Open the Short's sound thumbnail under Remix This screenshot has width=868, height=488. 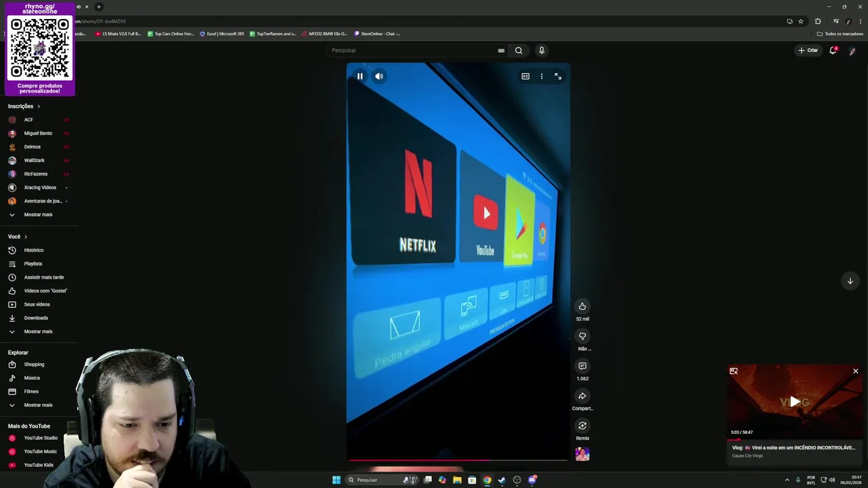[x=582, y=454]
